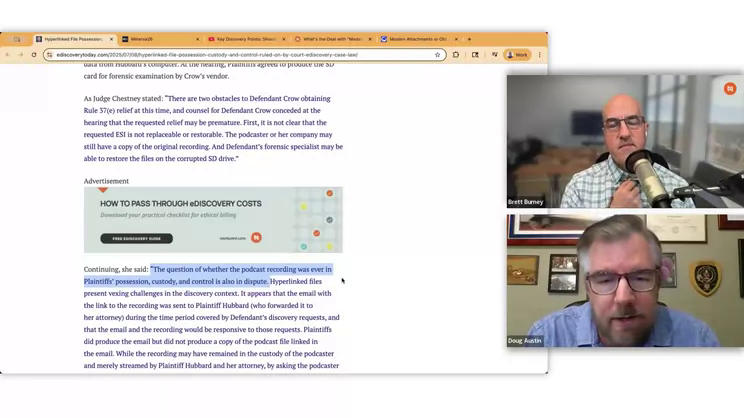Select Doug Austin's video tile
The width and height of the screenshot is (744, 418).
point(625,280)
